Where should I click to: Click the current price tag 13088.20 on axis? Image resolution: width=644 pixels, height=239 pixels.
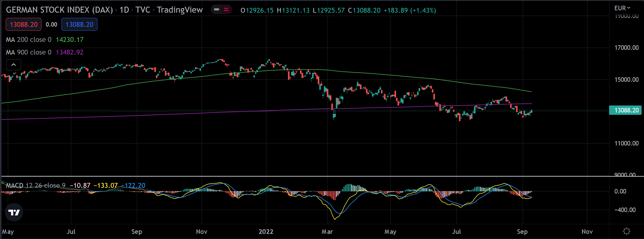pos(625,110)
